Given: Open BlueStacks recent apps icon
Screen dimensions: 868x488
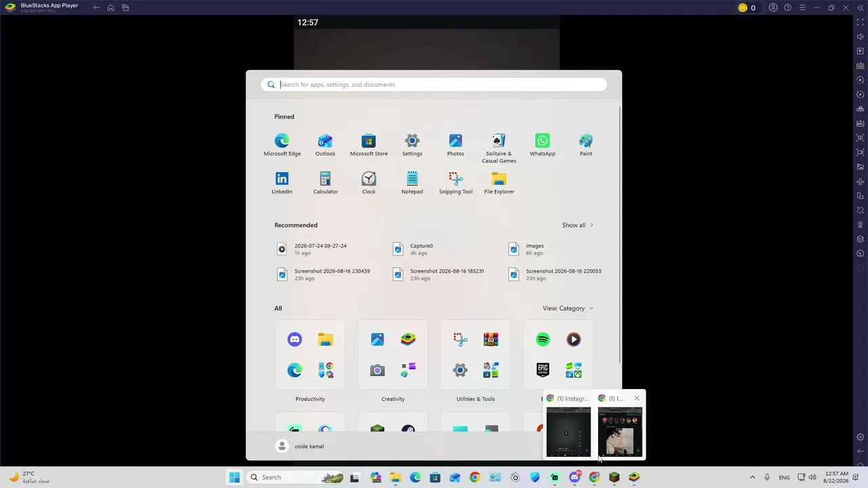Looking at the screenshot, I should (125, 7).
